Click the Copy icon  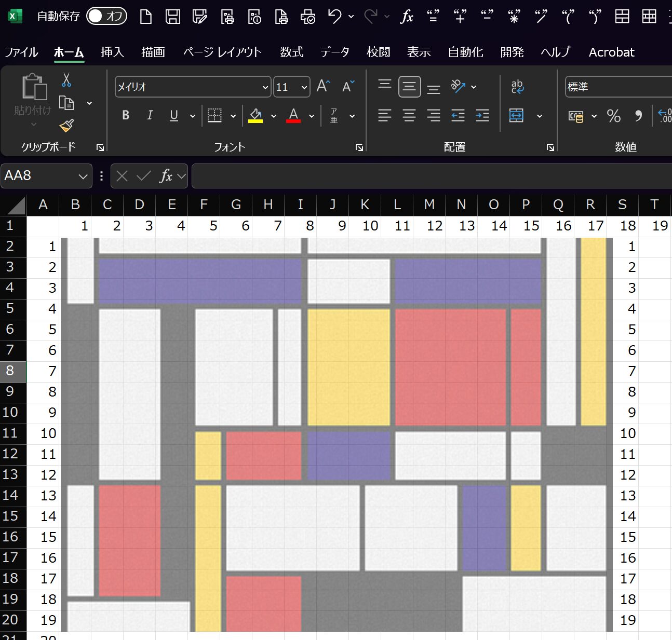66,103
